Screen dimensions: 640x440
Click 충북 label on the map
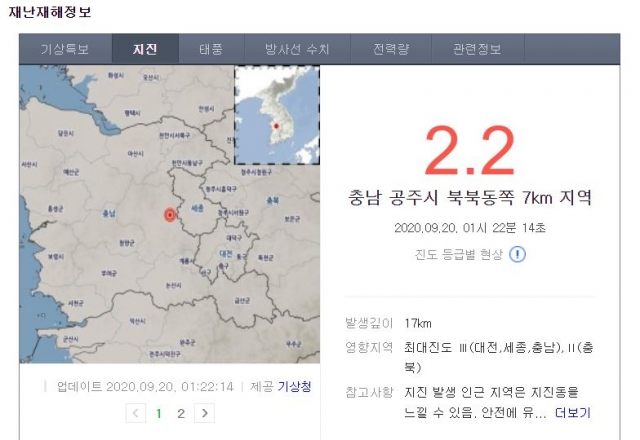[273, 200]
